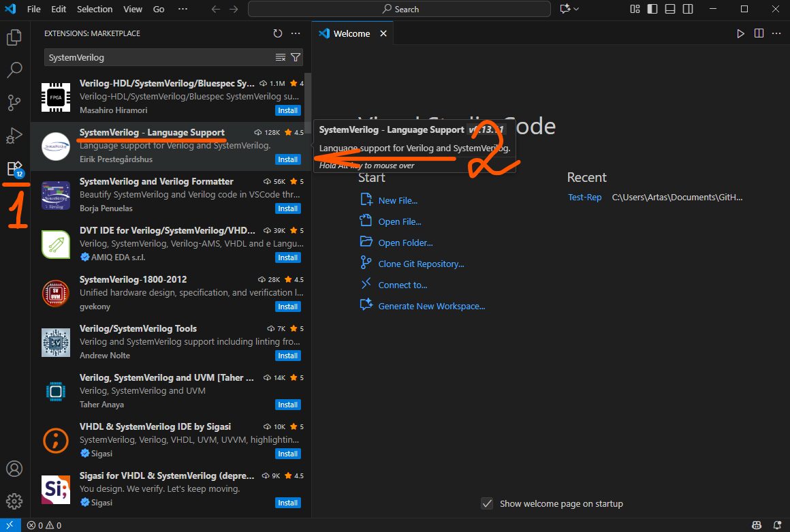Click Generate New Workspace link

click(432, 307)
